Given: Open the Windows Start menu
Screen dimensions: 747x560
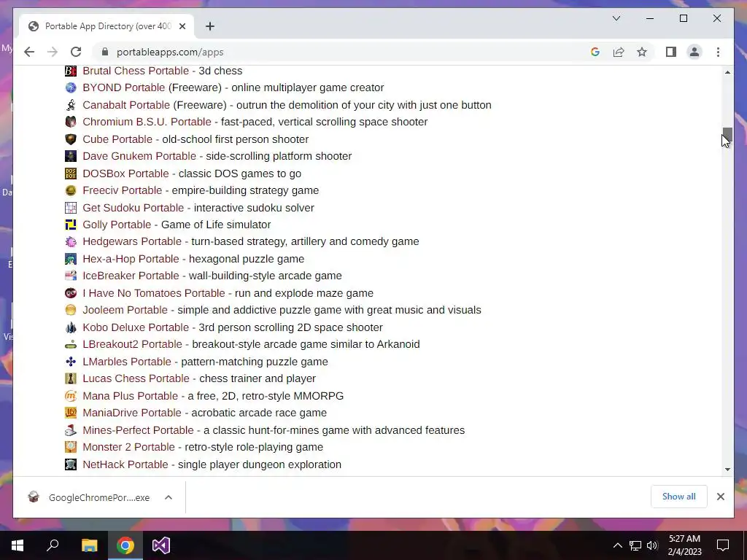Looking at the screenshot, I should [18, 545].
